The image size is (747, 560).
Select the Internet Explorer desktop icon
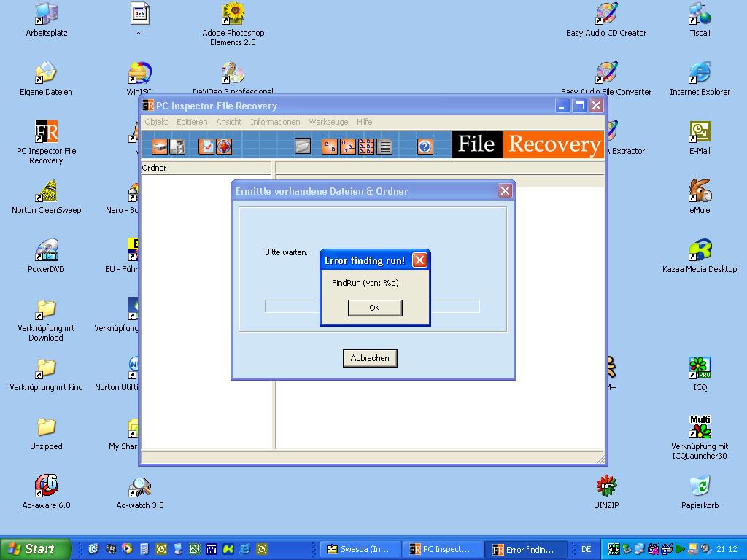(700, 79)
